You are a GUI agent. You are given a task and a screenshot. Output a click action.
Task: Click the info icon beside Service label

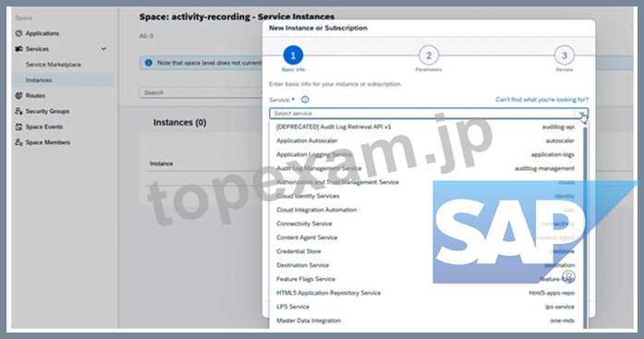point(305,100)
